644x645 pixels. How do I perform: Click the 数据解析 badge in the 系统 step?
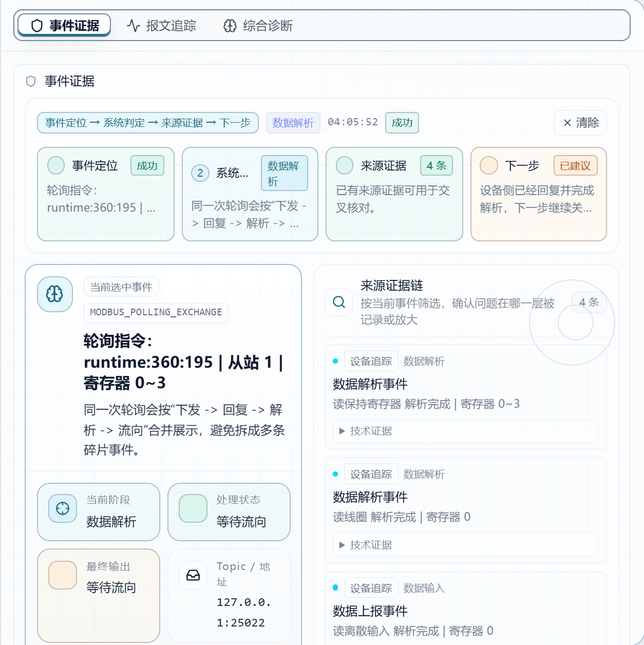tap(285, 173)
